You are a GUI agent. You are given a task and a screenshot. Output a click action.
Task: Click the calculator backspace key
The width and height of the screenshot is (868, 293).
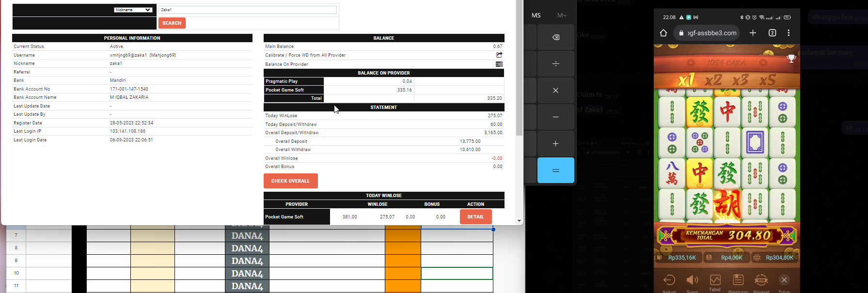(x=556, y=37)
